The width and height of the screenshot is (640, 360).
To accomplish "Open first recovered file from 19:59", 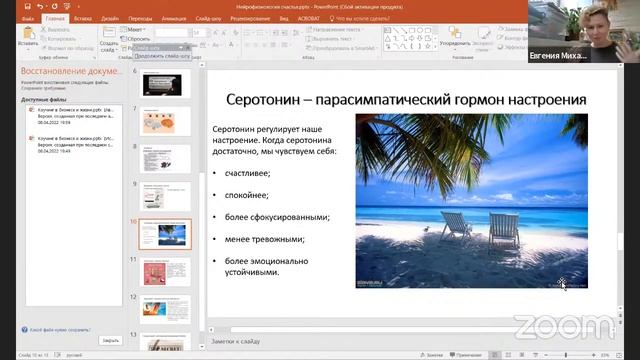I will 74,116.
